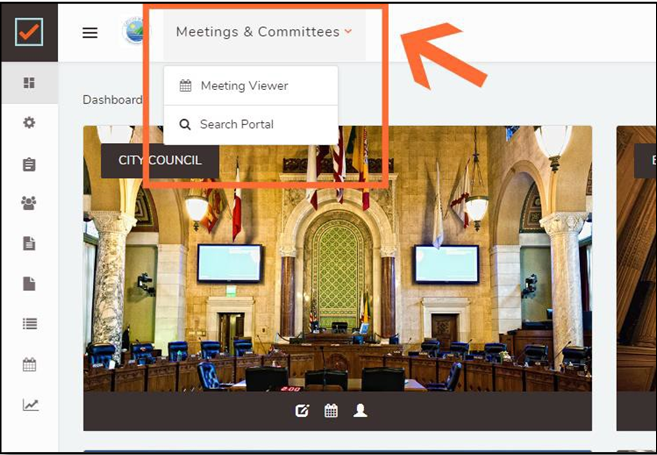Open the hamburger menu icon
The height and width of the screenshot is (455, 657).
90,33
